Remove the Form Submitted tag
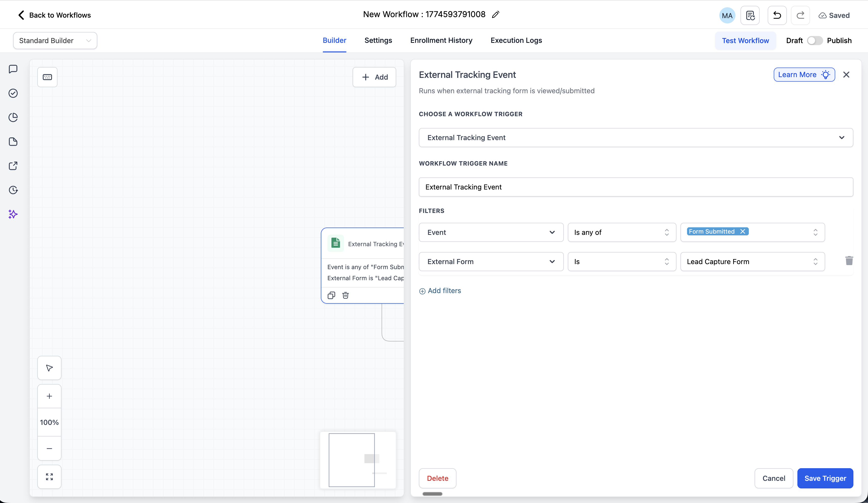The height and width of the screenshot is (503, 868). tap(743, 232)
